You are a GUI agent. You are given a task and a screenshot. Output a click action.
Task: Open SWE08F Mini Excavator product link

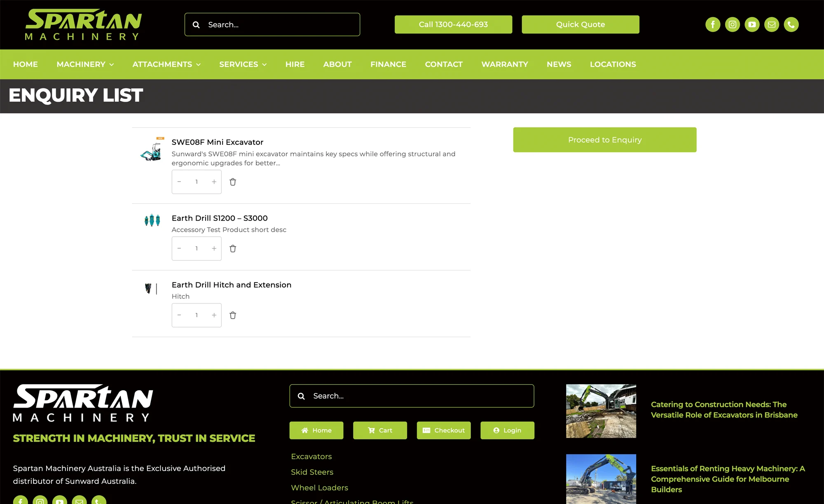click(x=218, y=142)
